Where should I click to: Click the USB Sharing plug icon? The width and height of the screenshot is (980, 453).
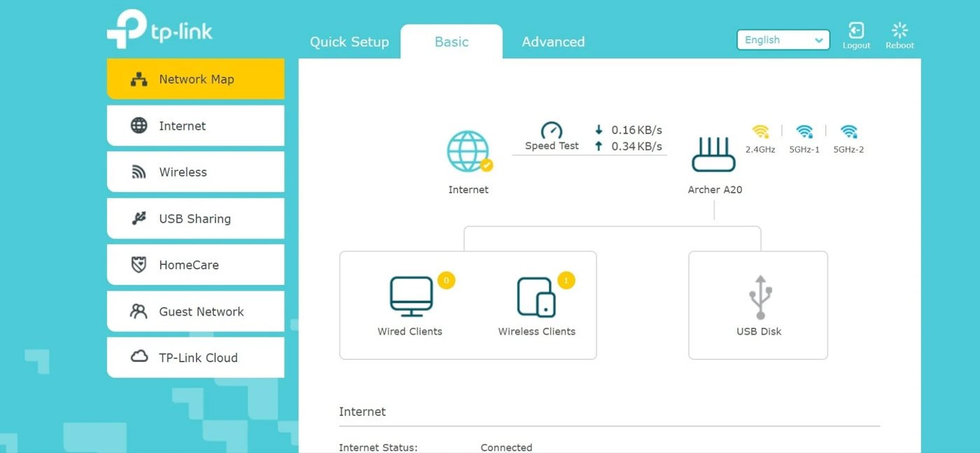click(139, 218)
